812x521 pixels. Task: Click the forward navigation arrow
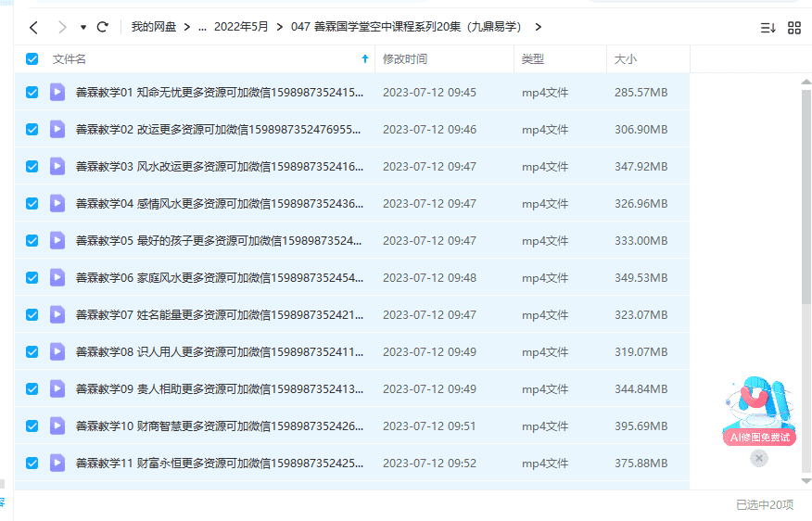click(x=62, y=27)
